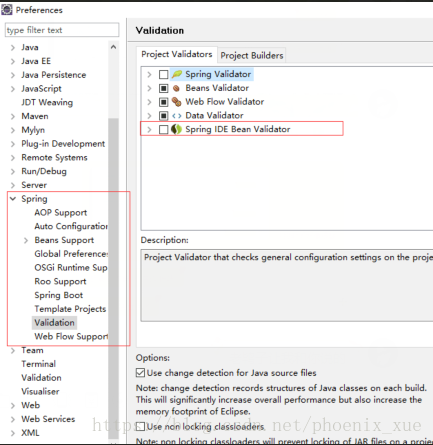The width and height of the screenshot is (433, 445).
Task: Expand the Java Persistence node
Action: [x=13, y=75]
